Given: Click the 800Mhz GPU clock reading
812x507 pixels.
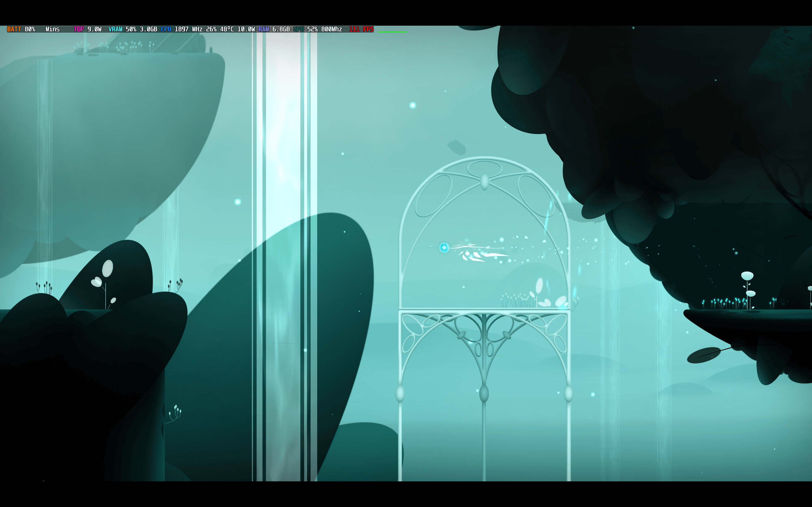Looking at the screenshot, I should click(331, 29).
